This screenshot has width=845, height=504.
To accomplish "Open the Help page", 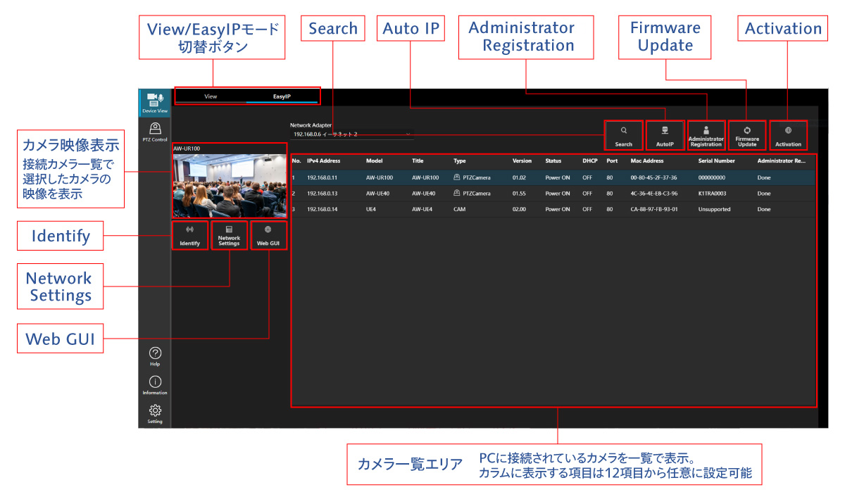I will [x=155, y=356].
